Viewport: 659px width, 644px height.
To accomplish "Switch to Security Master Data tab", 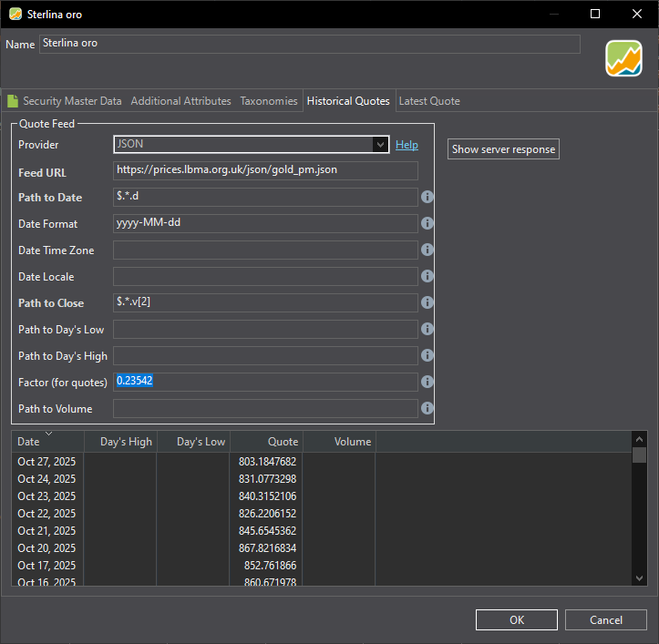I will (65, 101).
